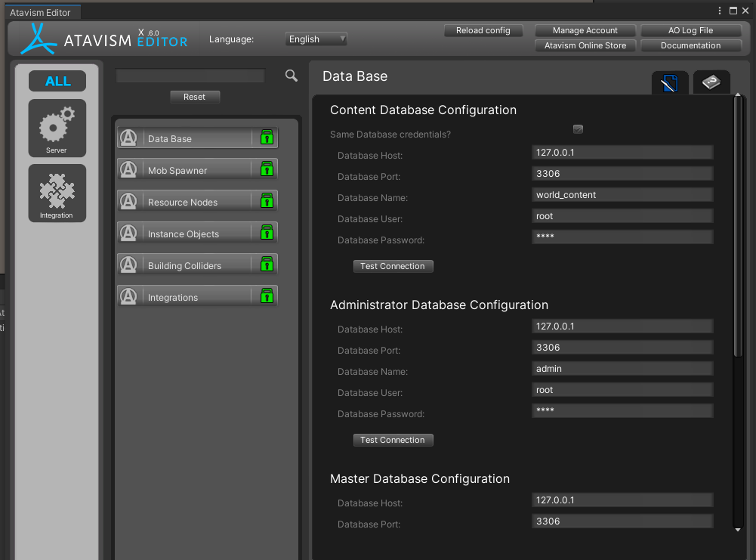Image resolution: width=756 pixels, height=560 pixels.
Task: Select the ALL category filter
Action: tap(57, 81)
